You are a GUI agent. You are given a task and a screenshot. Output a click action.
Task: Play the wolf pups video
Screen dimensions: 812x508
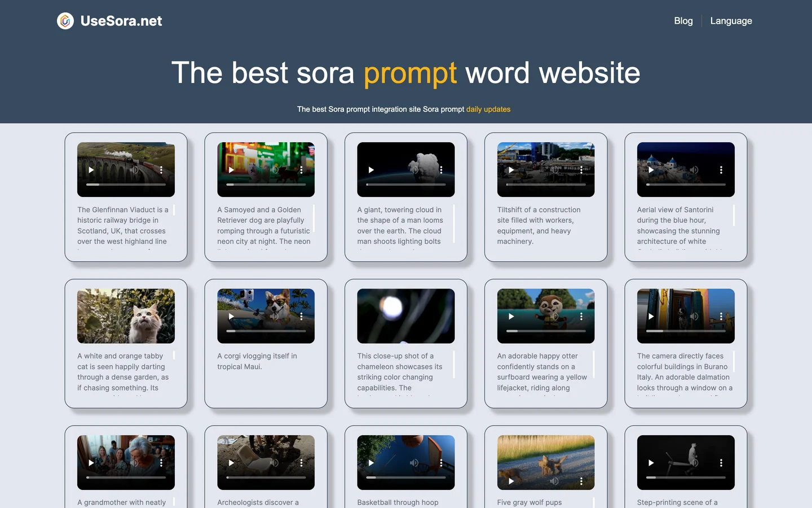point(511,481)
